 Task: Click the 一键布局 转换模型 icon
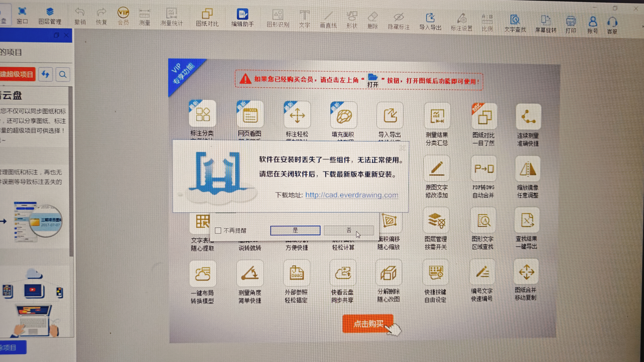click(x=203, y=274)
